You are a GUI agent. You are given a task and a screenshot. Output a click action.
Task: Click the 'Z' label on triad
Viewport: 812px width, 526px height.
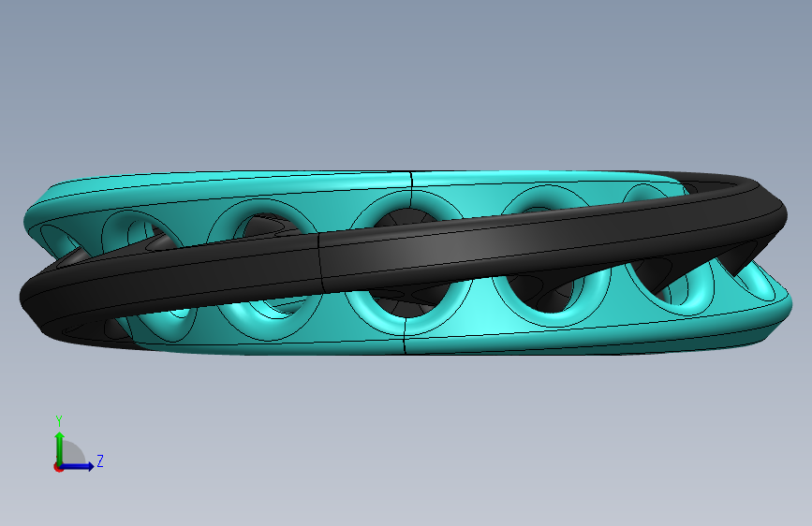100,460
